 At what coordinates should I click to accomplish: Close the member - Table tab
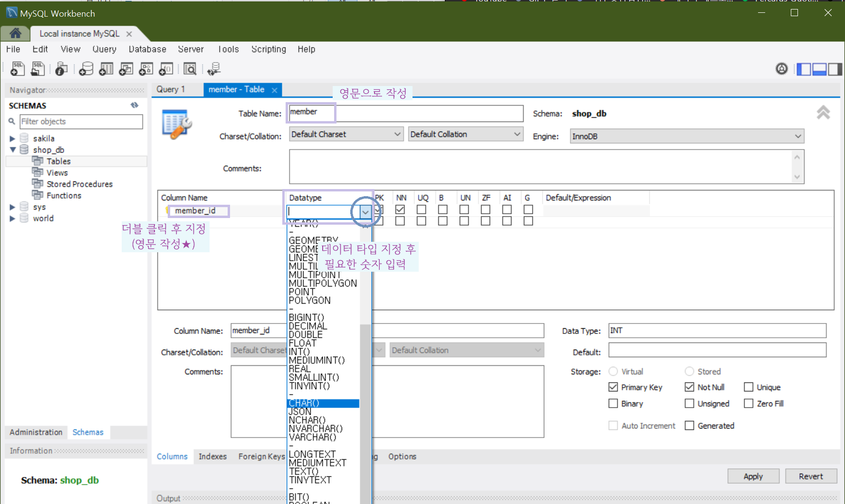click(x=274, y=90)
